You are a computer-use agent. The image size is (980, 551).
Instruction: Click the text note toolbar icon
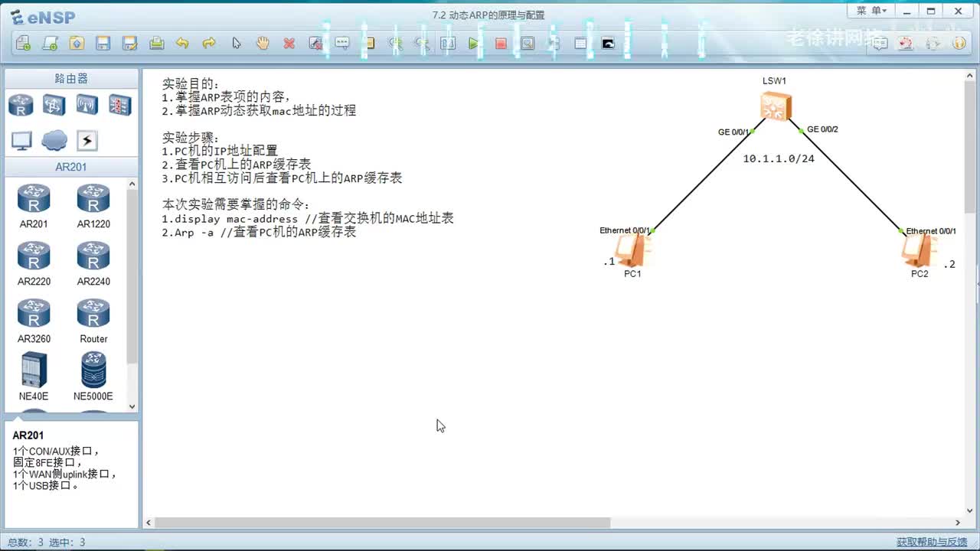coord(342,44)
